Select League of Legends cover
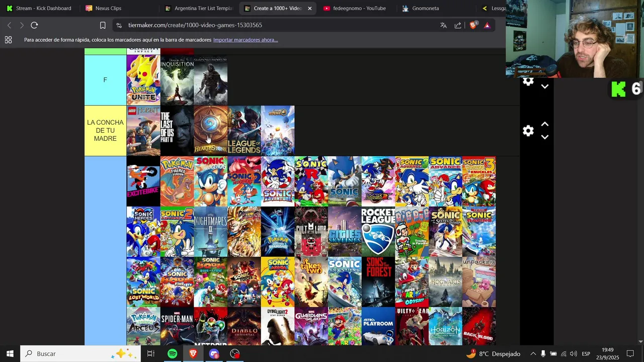This screenshot has height=362, width=644. (x=244, y=131)
